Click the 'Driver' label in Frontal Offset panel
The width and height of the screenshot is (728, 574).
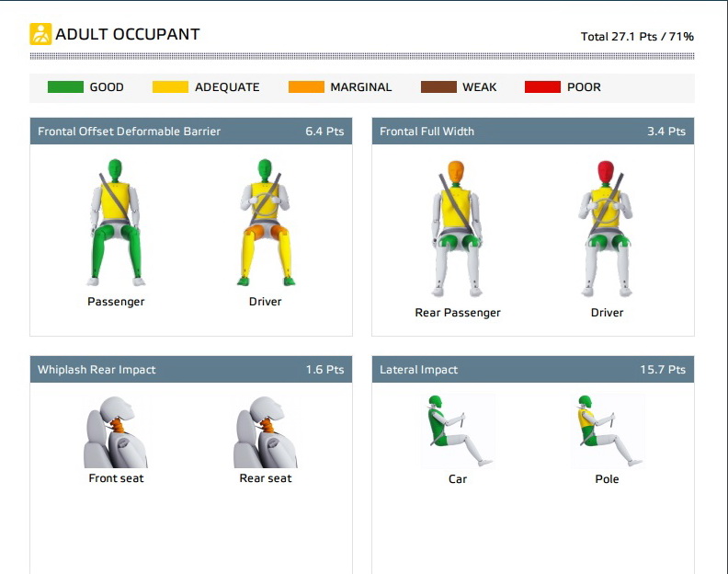pyautogui.click(x=265, y=302)
